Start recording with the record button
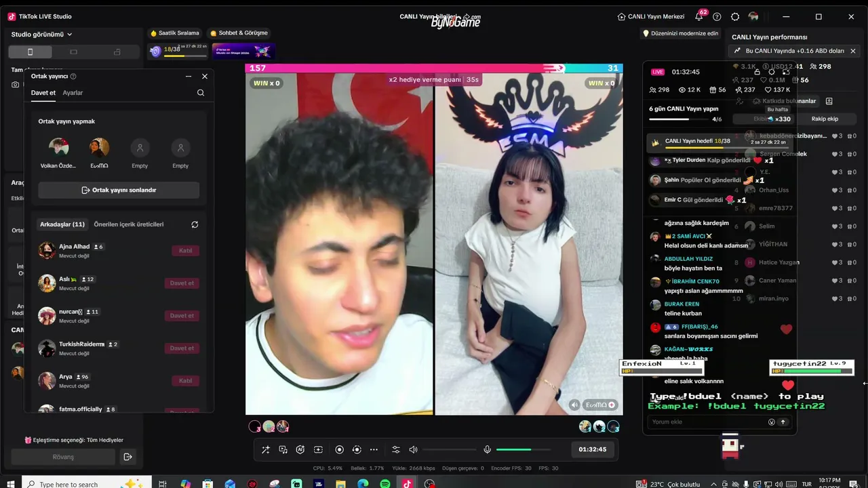The width and height of the screenshot is (868, 488). (340, 449)
